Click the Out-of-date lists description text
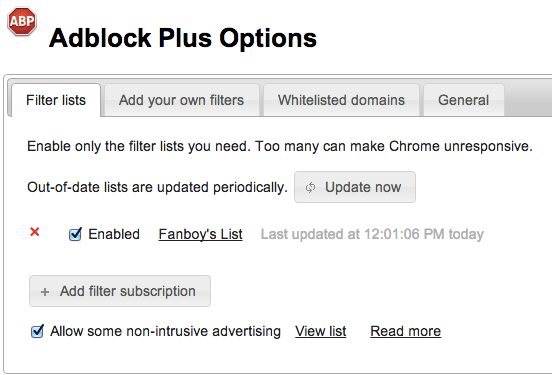 click(x=157, y=187)
